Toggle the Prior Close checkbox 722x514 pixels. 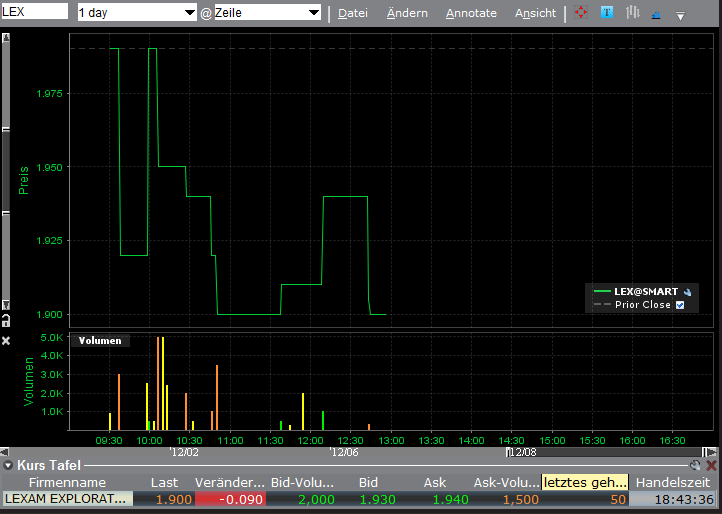click(x=680, y=305)
